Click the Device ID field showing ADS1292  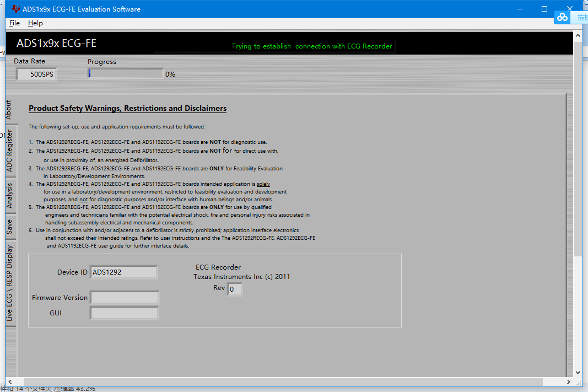pos(123,272)
